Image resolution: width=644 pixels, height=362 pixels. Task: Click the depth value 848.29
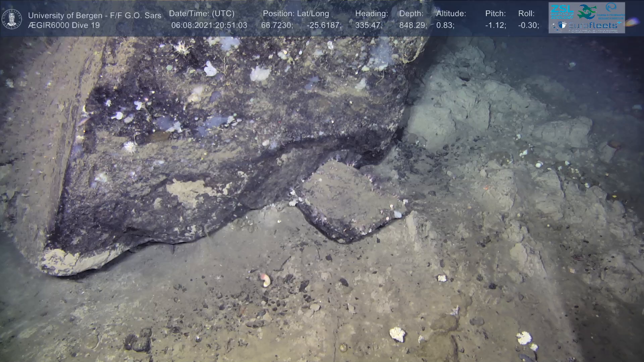coord(413,25)
